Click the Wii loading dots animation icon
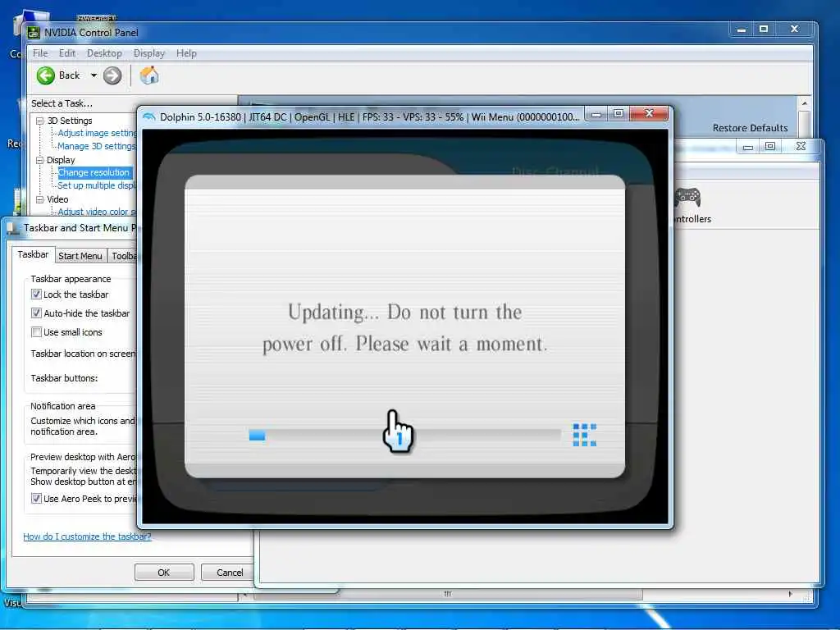The width and height of the screenshot is (840, 630). click(584, 435)
